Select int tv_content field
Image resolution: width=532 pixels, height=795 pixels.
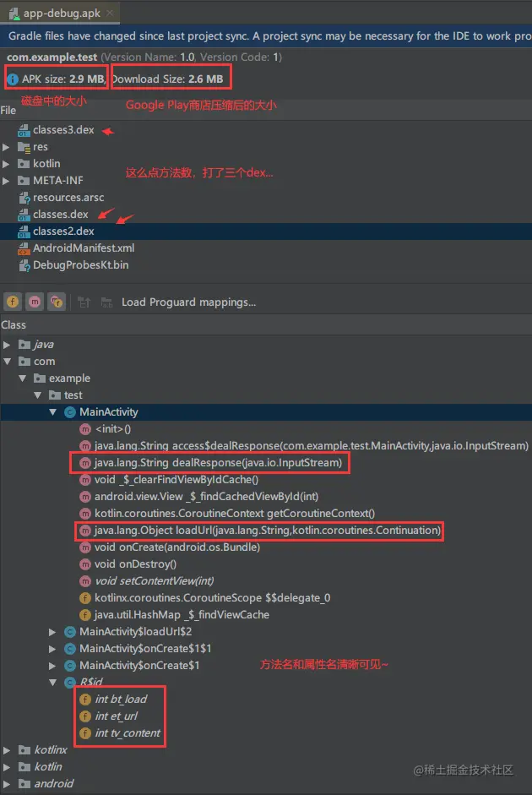128,732
